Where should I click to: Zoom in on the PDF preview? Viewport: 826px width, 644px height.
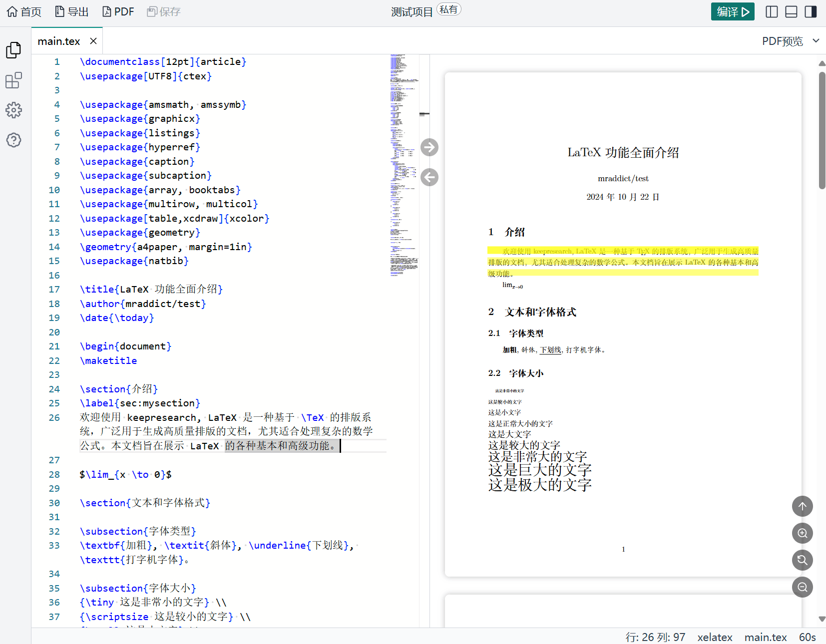tap(802, 533)
